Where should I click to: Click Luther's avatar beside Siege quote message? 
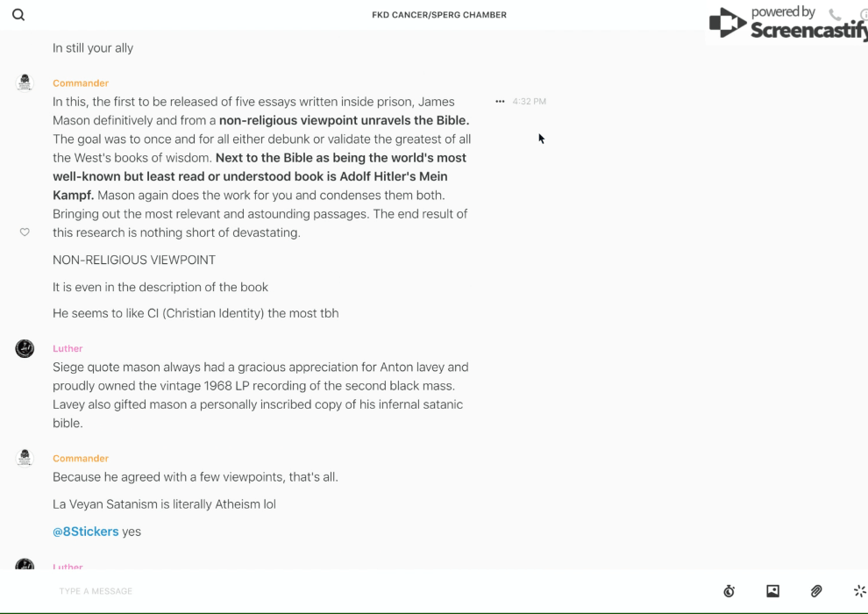25,349
